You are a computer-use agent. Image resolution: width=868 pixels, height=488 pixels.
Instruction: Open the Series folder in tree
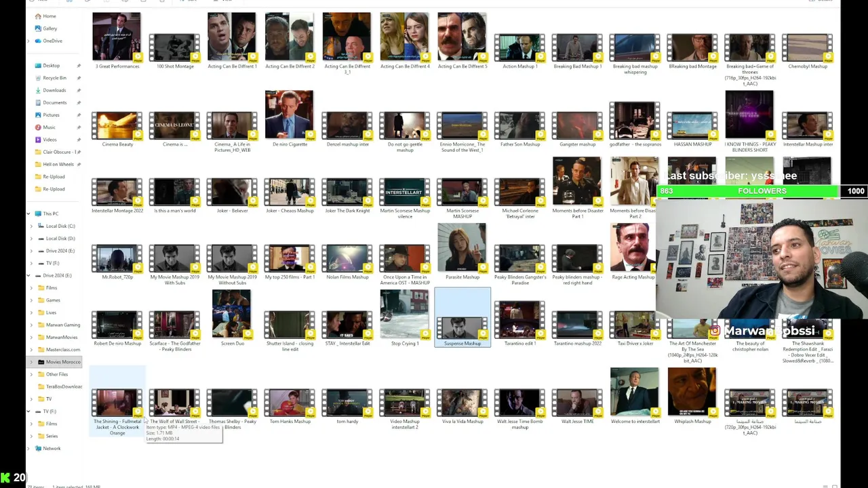click(x=52, y=436)
